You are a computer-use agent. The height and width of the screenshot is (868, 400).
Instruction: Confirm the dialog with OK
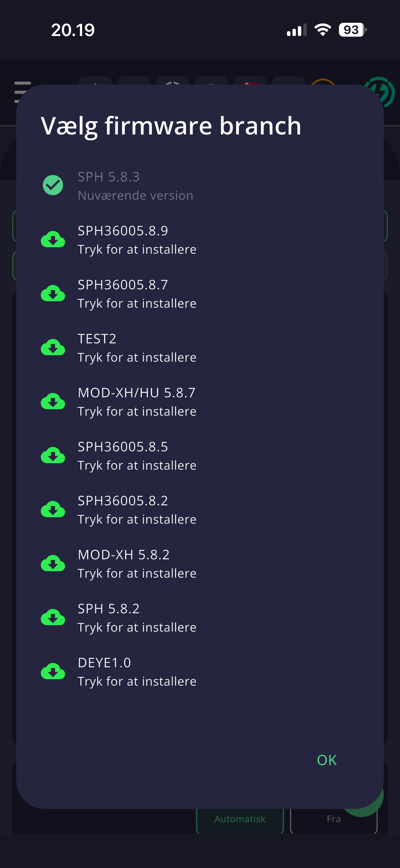click(327, 760)
